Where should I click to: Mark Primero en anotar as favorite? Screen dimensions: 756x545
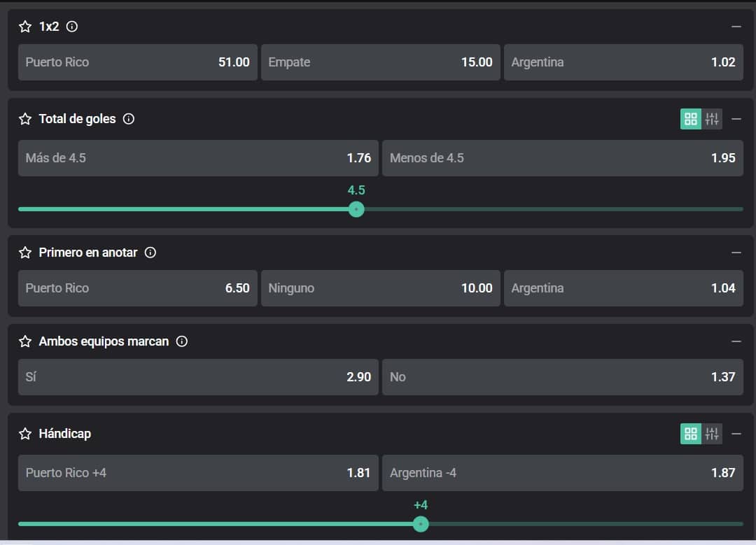(25, 253)
